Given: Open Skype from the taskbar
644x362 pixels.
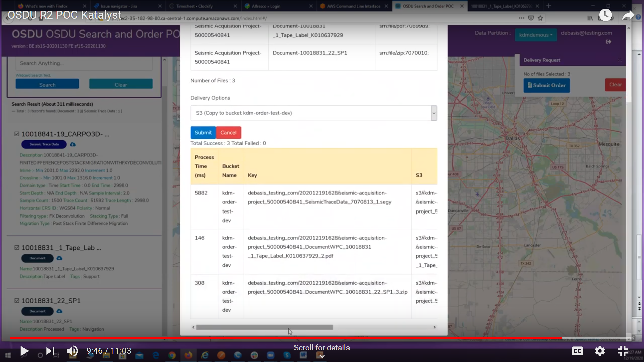Looking at the screenshot, I should pyautogui.click(x=287, y=355).
